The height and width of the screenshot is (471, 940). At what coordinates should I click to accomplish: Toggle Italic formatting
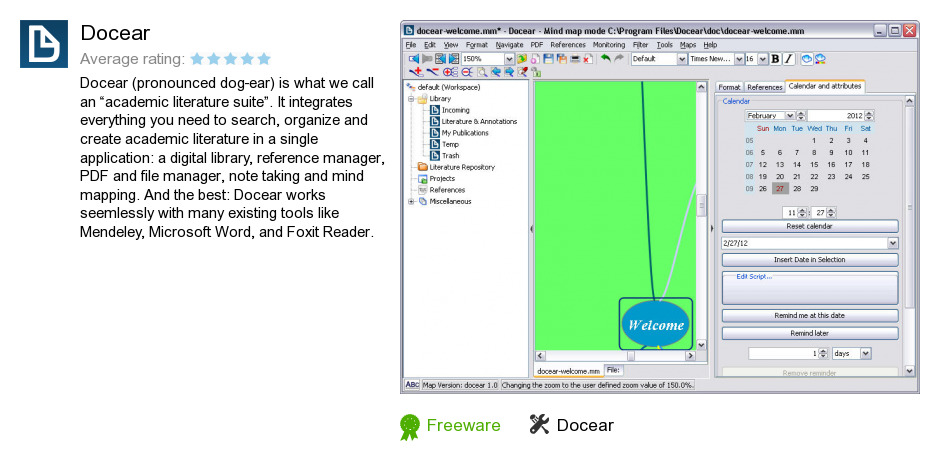pos(788,59)
